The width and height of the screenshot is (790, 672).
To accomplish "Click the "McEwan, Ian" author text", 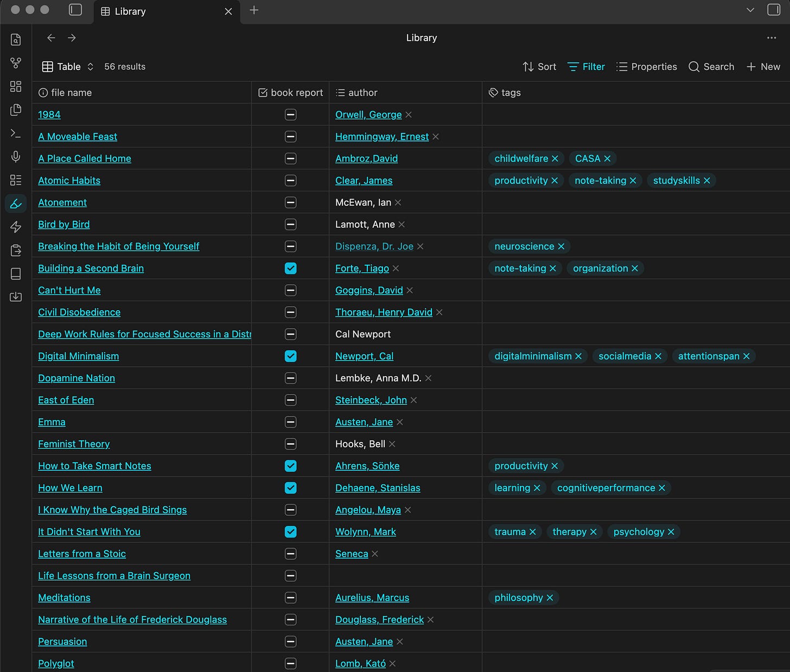I will click(363, 202).
